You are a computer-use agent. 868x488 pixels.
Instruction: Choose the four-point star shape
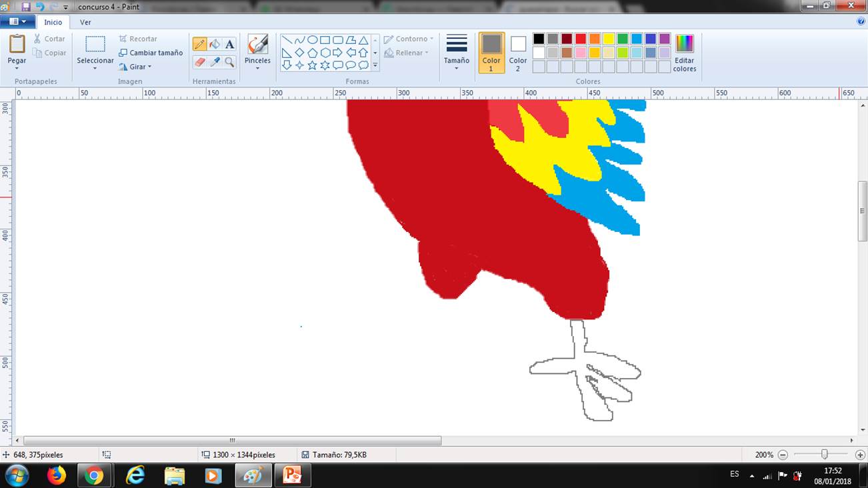(299, 65)
